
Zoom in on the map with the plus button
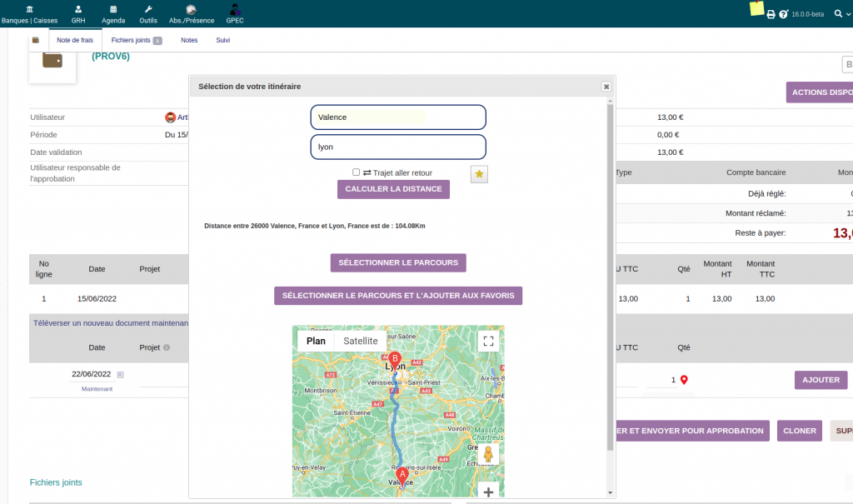pyautogui.click(x=488, y=492)
